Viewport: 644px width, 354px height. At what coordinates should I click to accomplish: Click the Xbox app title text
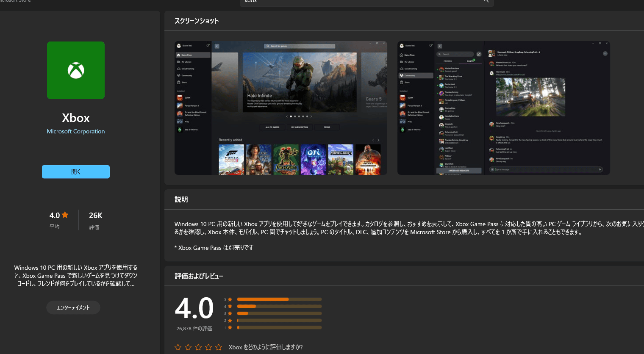point(76,118)
